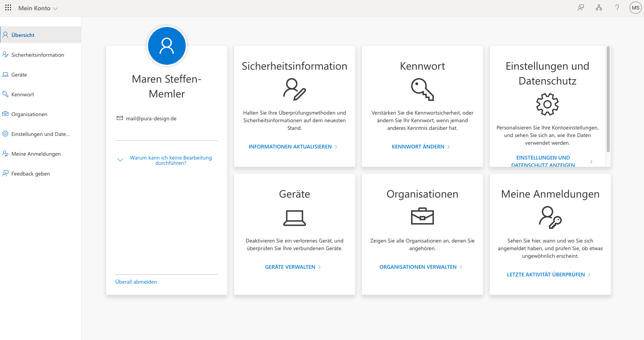Click the Geräte laptop sidebar icon
Viewport: 644px width, 340px height.
tap(5, 75)
